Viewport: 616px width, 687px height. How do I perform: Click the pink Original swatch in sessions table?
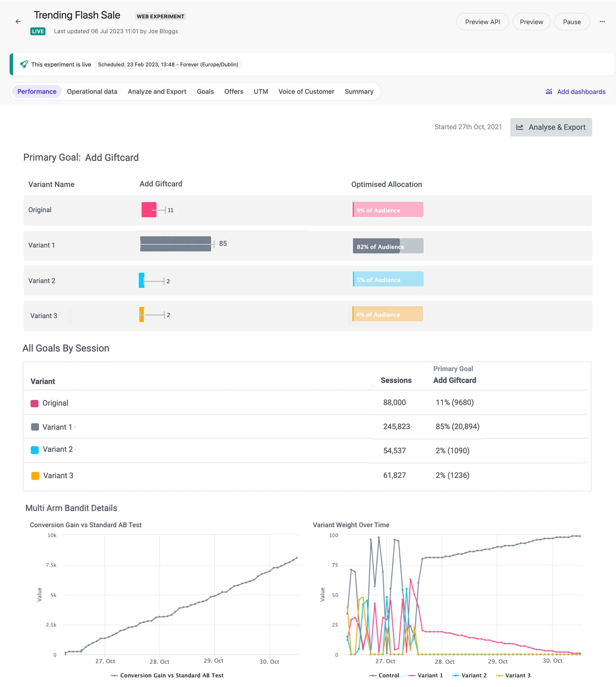point(35,403)
